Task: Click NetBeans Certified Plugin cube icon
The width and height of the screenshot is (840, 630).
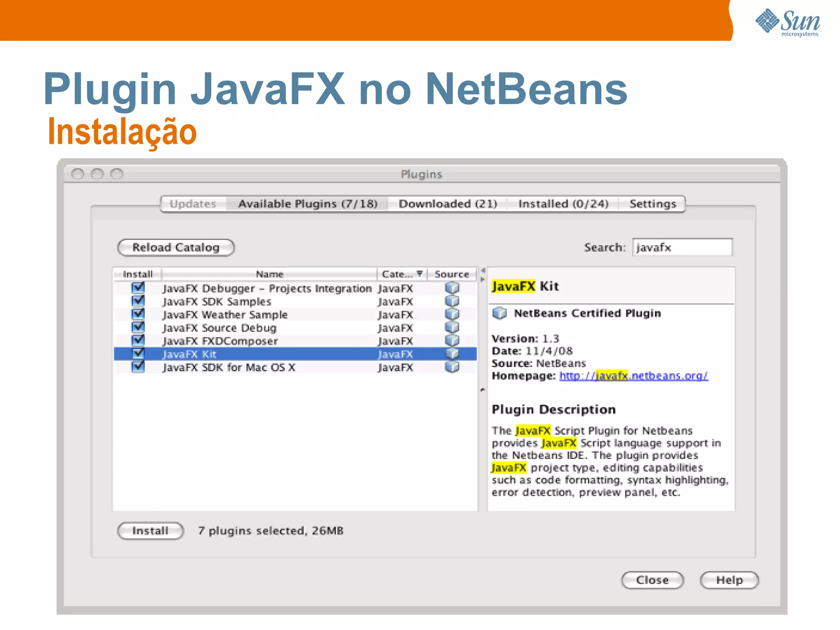Action: pyautogui.click(x=500, y=313)
